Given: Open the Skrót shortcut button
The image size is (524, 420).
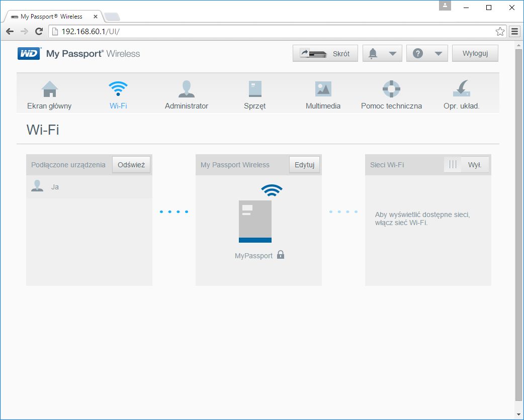Looking at the screenshot, I should (x=325, y=53).
